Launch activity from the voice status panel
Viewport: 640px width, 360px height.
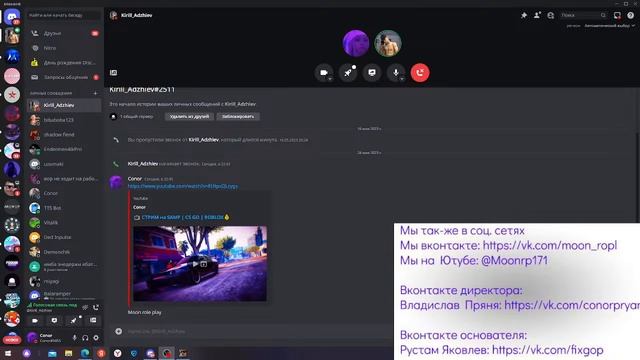click(73, 320)
